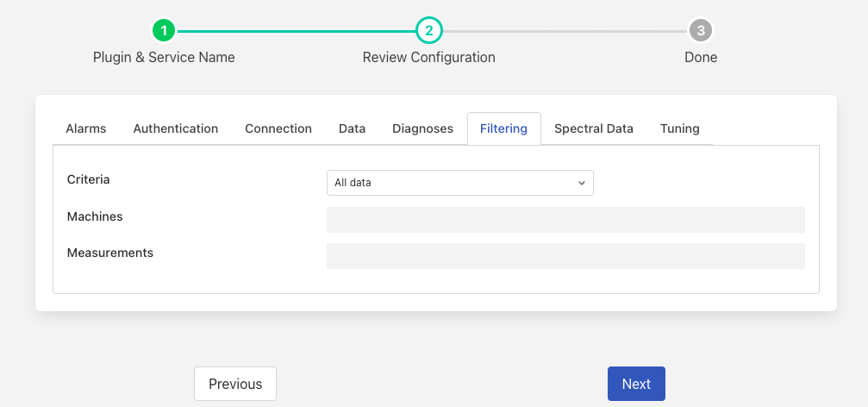The image size is (868, 407).
Task: Switch to the Tuning tab
Action: (x=680, y=128)
